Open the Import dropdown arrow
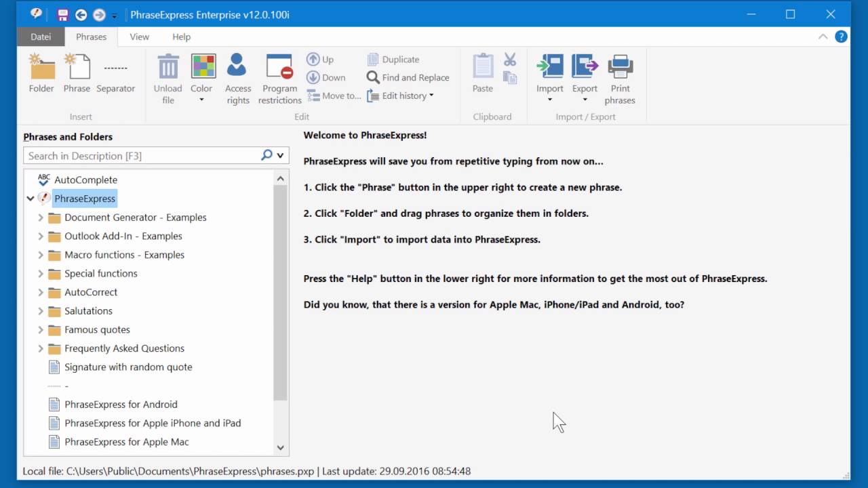Viewport: 868px width, 488px height. pos(550,100)
